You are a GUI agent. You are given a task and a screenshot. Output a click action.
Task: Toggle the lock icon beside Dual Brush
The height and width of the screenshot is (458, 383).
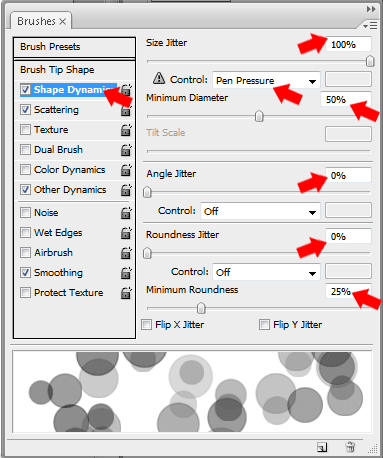coord(126,150)
